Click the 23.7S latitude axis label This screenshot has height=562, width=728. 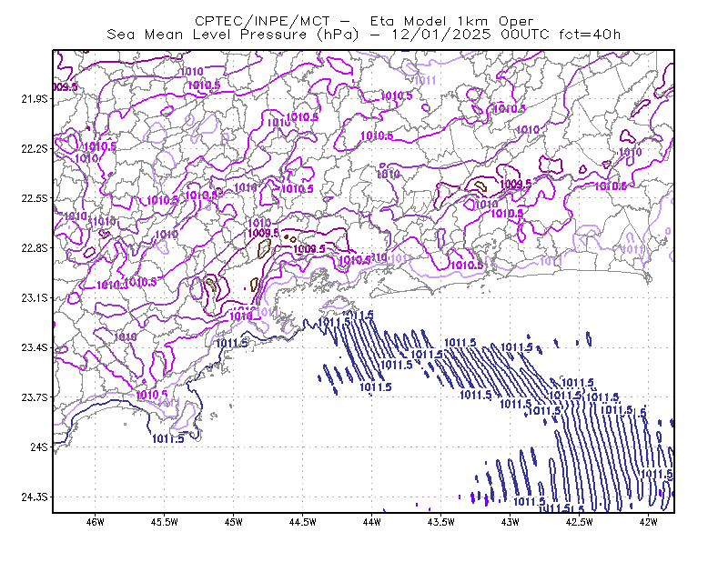(x=35, y=397)
